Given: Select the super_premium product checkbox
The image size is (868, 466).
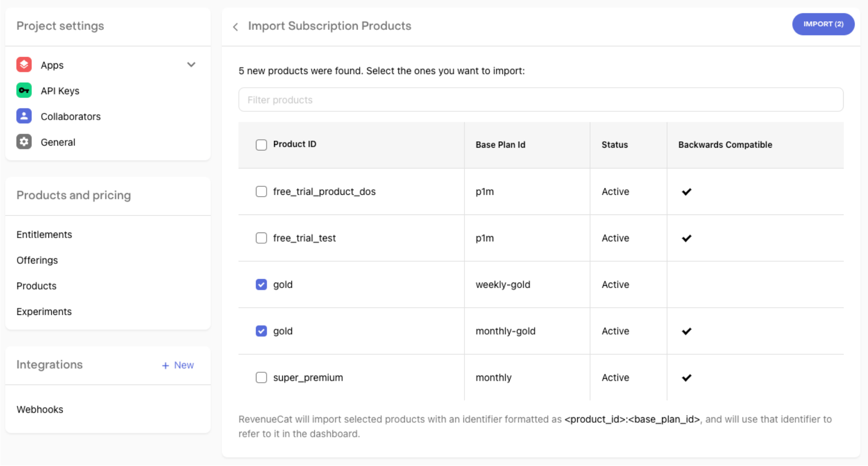Looking at the screenshot, I should pyautogui.click(x=261, y=377).
